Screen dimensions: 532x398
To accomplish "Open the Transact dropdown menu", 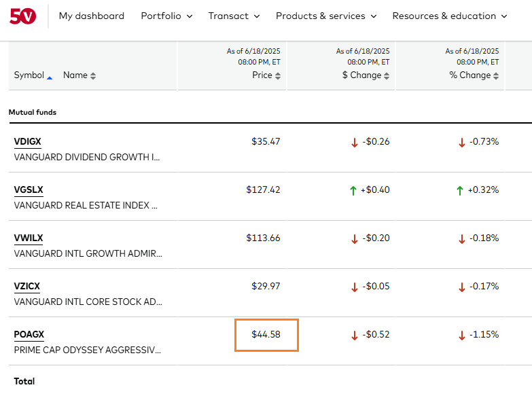I will 234,16.
